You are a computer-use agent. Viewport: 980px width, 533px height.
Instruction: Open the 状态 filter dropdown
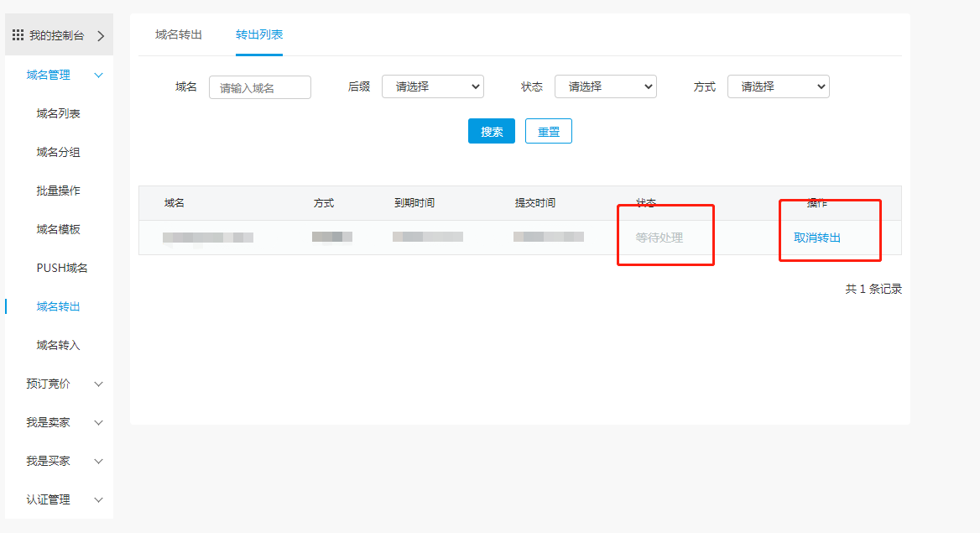point(605,86)
